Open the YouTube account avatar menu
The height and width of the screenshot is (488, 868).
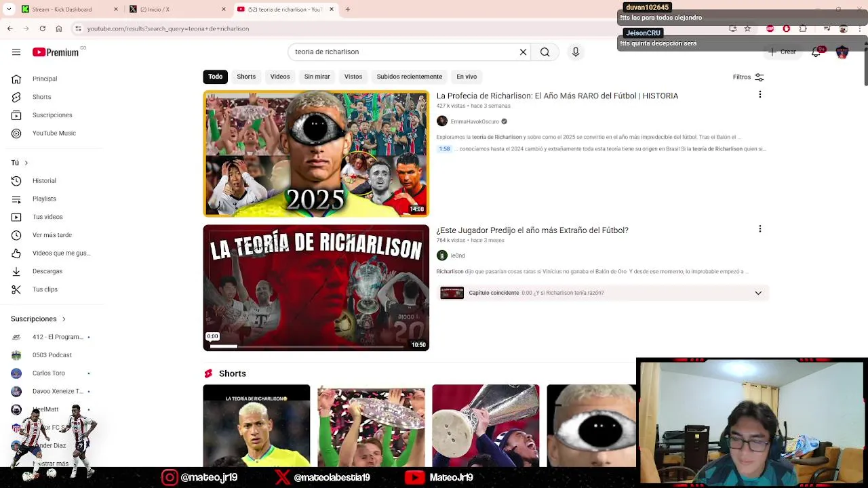click(842, 52)
